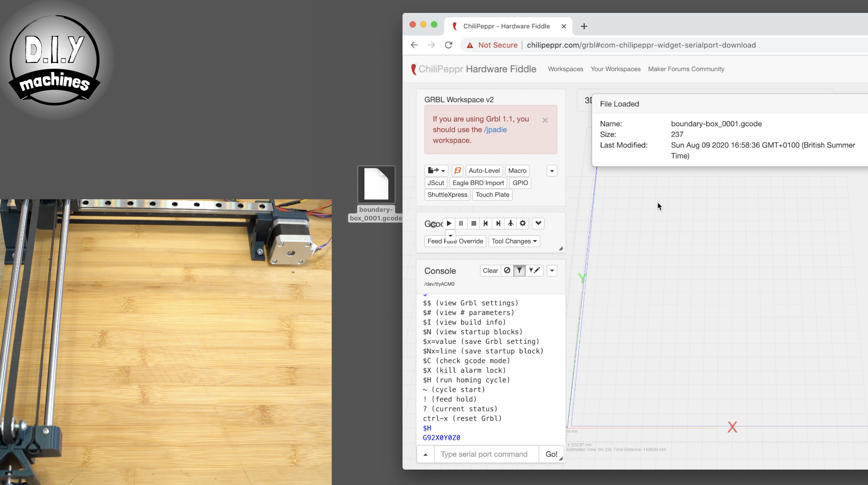Open Your Workspaces menu
Image resolution: width=868 pixels, height=485 pixels.
coord(615,69)
